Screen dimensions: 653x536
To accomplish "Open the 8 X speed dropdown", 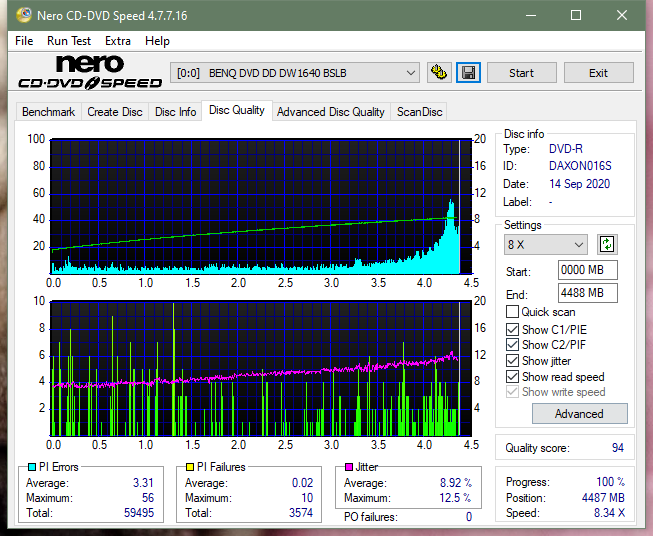I will pyautogui.click(x=546, y=244).
